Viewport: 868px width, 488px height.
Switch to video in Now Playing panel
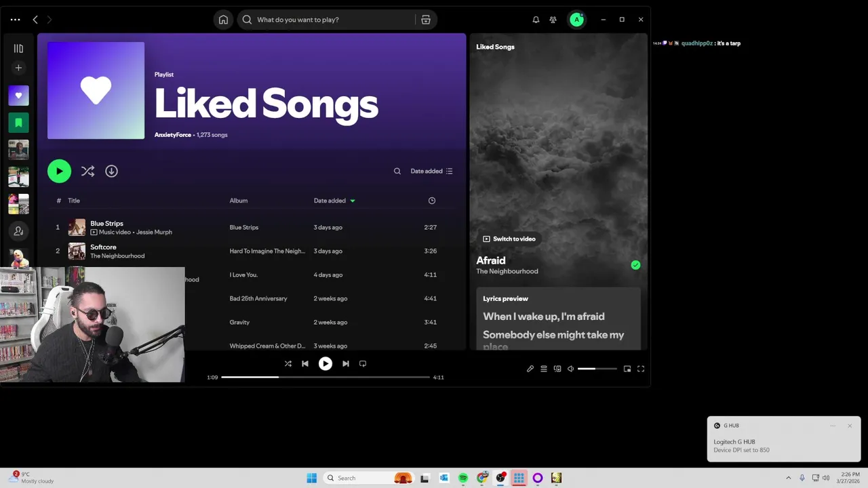(x=509, y=239)
